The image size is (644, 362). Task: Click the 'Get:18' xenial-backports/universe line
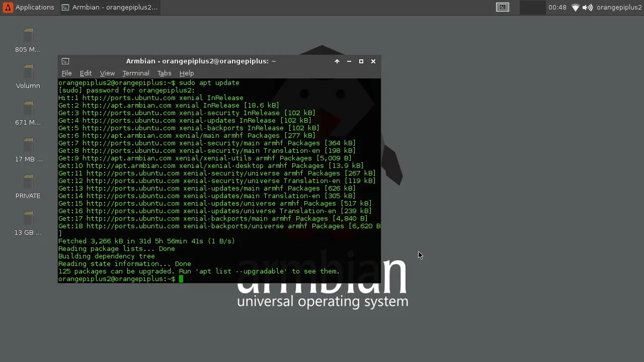coord(219,226)
